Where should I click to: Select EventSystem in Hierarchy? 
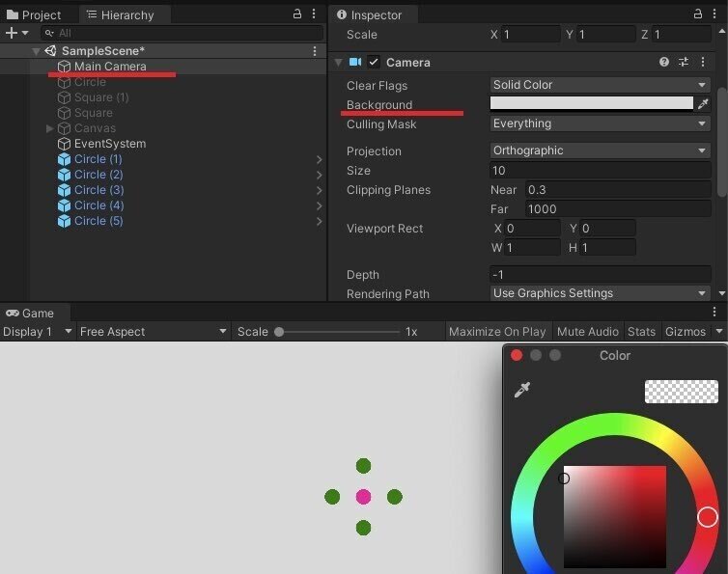coord(110,144)
